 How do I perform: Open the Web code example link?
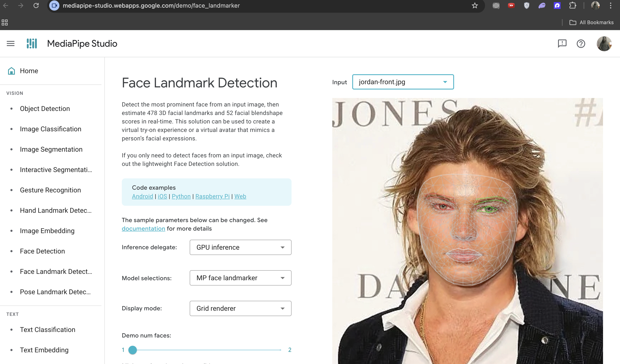click(240, 196)
